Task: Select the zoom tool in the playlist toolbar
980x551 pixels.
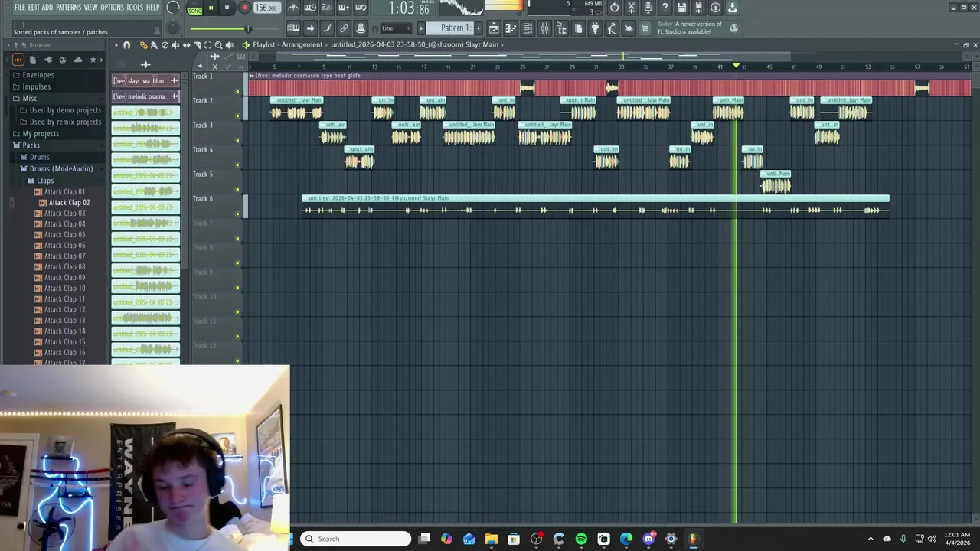Action: [x=218, y=45]
